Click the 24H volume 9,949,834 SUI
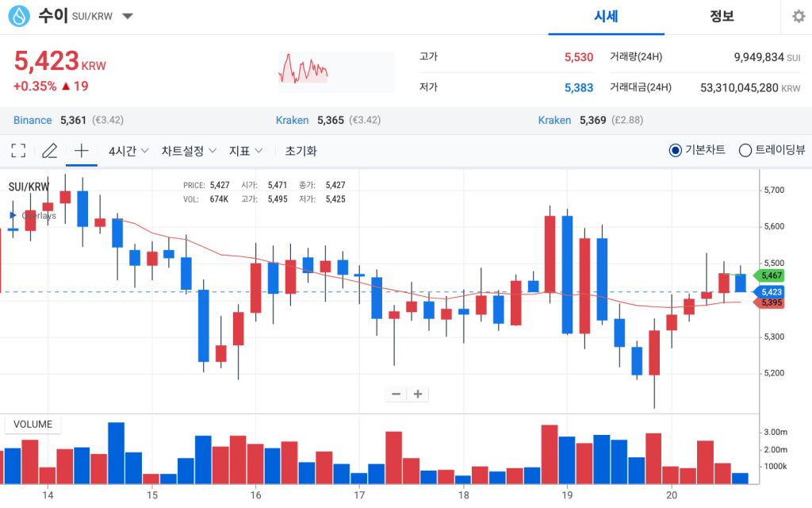The height and width of the screenshot is (508, 812). tap(767, 57)
